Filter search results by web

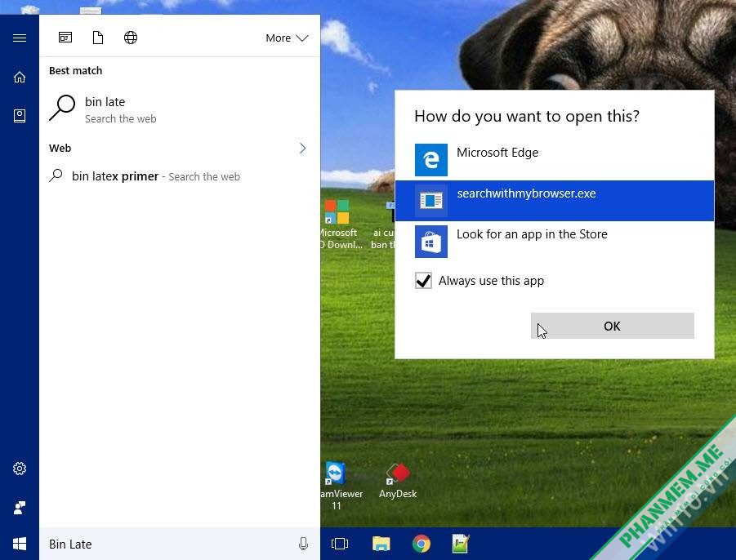131,38
